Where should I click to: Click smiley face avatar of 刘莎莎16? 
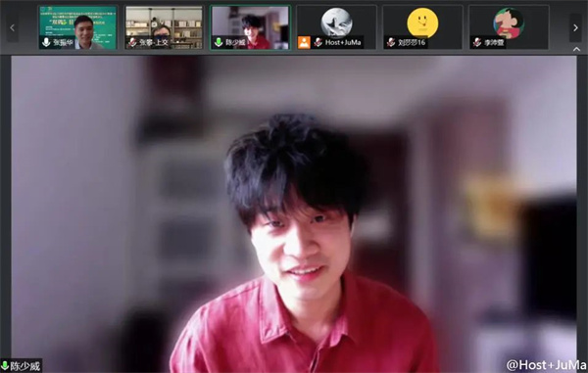[422, 23]
